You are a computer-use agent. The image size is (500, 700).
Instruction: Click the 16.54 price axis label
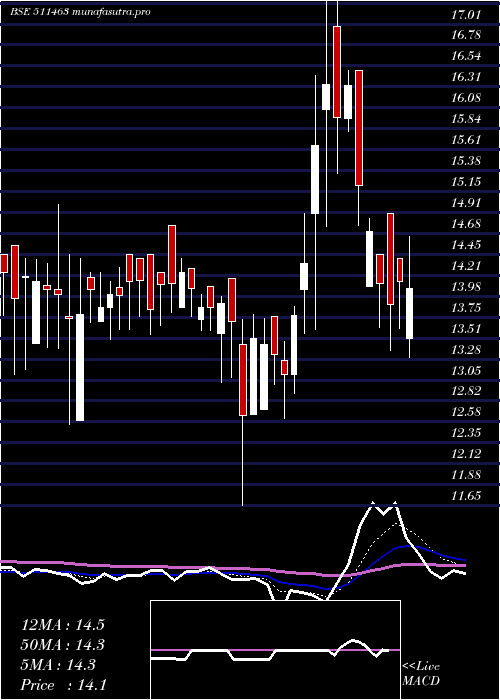pos(466,56)
